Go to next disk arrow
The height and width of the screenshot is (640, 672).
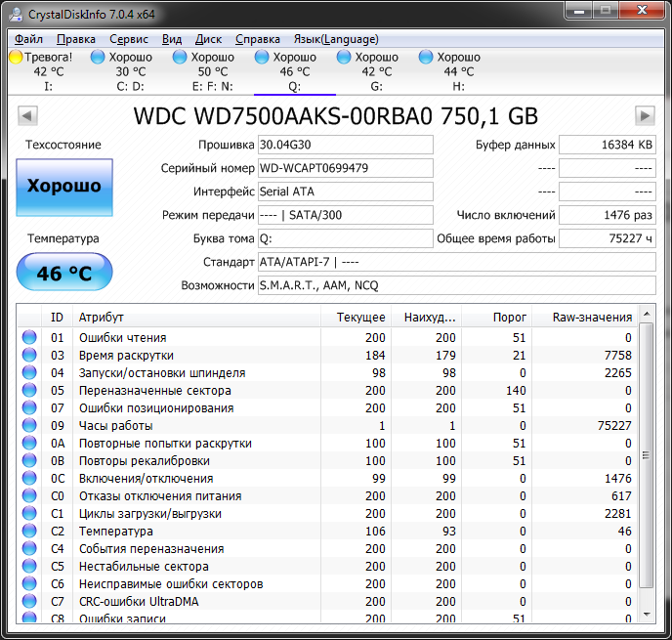pyautogui.click(x=645, y=115)
